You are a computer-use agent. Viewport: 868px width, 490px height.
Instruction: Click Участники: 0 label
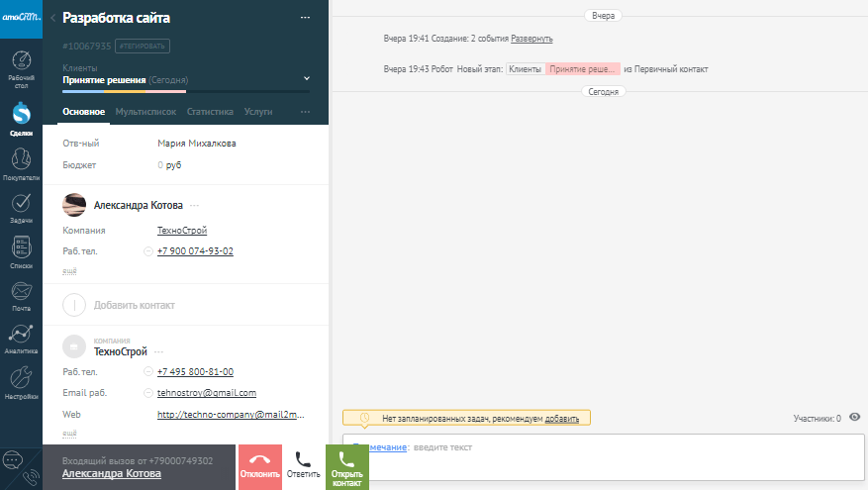pyautogui.click(x=818, y=419)
